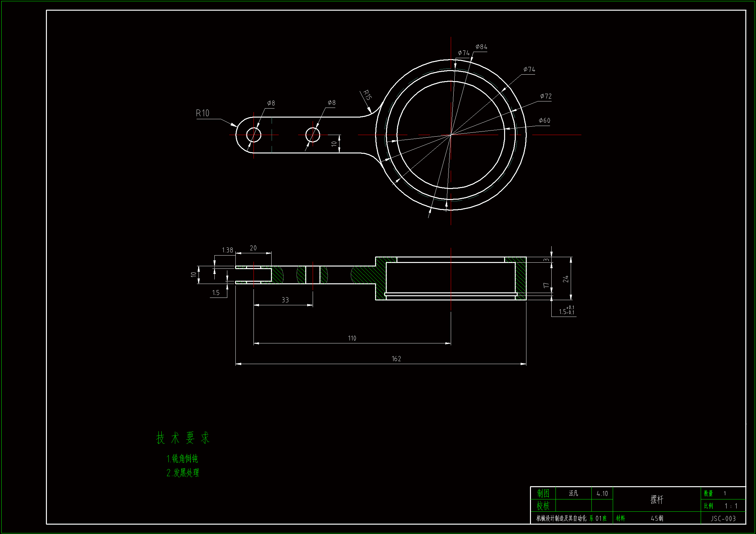Select the 2.发黑处理 note line
Image resolution: width=756 pixels, height=534 pixels.
coord(183,473)
